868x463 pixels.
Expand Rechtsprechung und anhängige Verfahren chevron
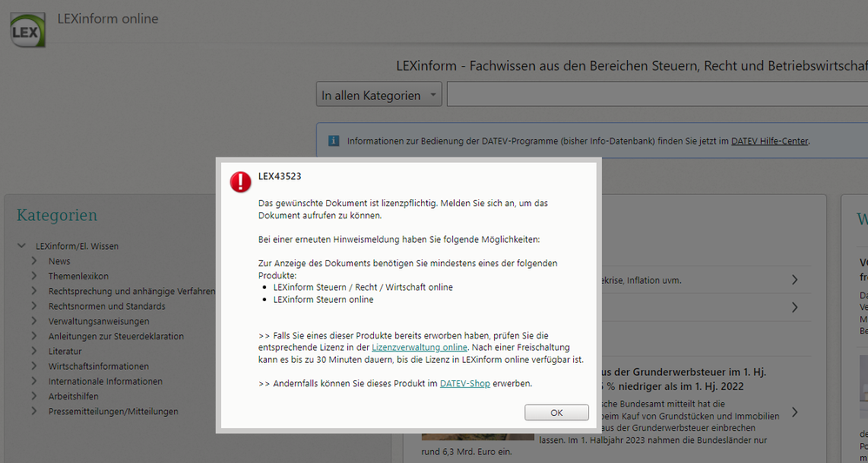click(x=34, y=291)
